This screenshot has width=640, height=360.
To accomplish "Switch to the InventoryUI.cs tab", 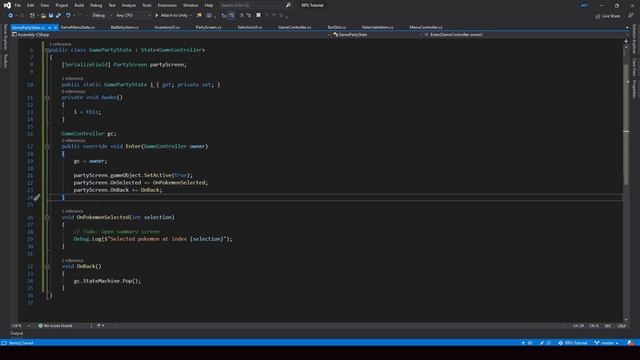I will (x=167, y=27).
